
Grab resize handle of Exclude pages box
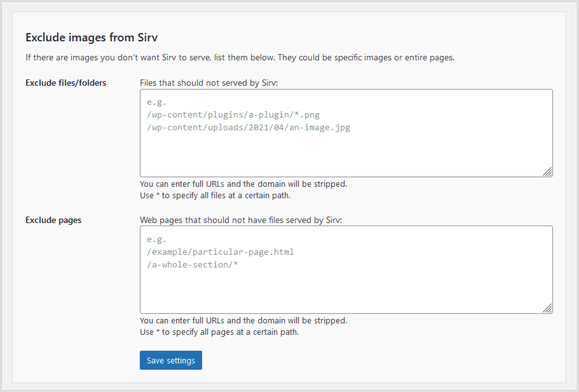[547, 308]
